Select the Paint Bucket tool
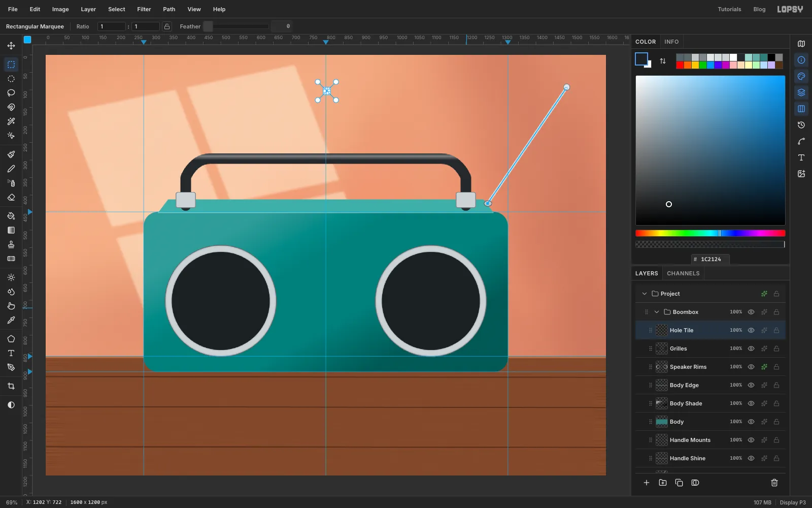This screenshot has width=812, height=508. [11, 216]
